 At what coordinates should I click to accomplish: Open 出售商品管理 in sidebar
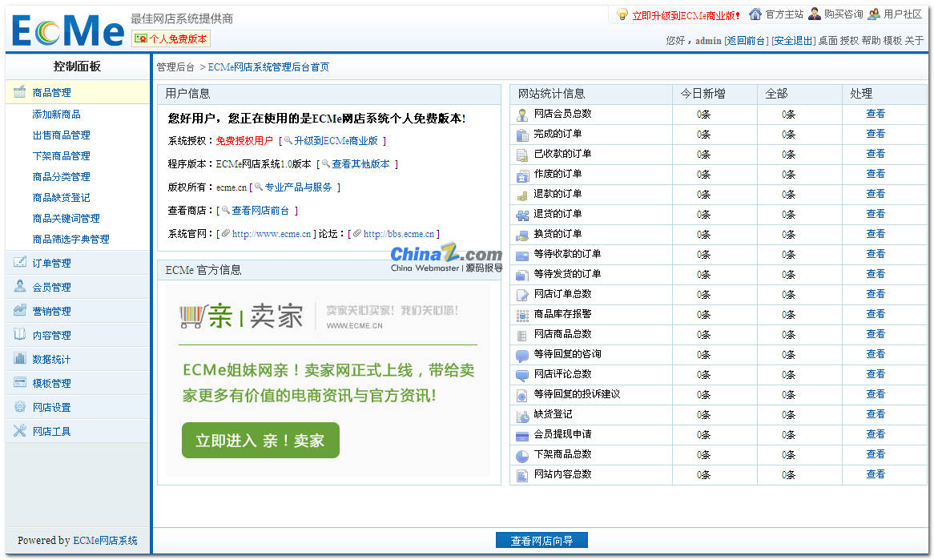click(x=62, y=135)
